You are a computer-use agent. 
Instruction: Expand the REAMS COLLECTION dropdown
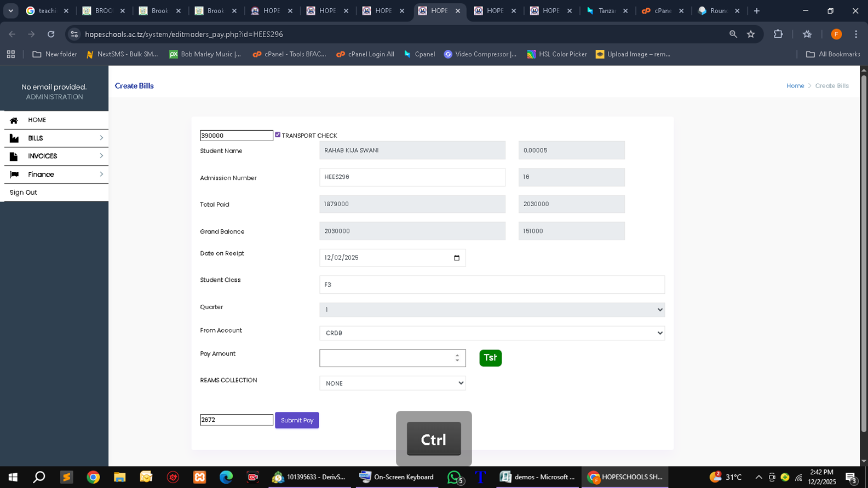392,384
